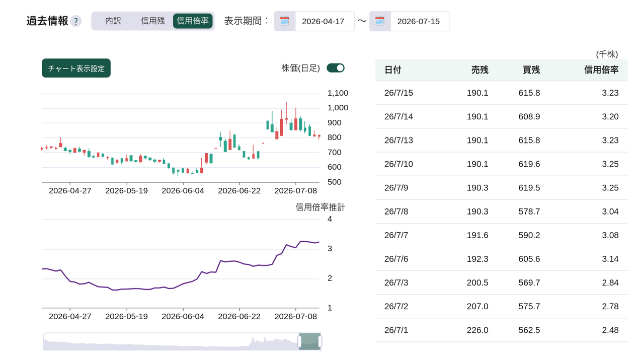The height and width of the screenshot is (354, 644).
Task: Select the 26/7/10 date cell
Action: coord(398,164)
